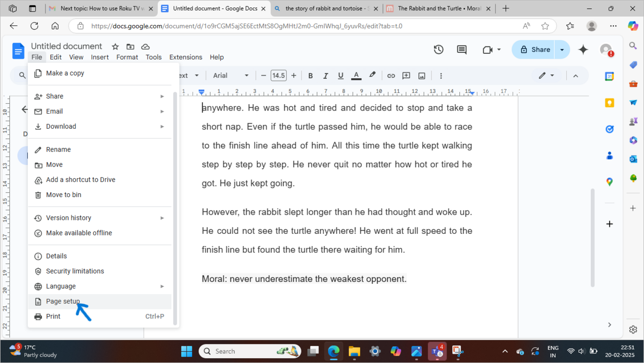Toggle underline formatting
The height and width of the screenshot is (363, 644).
point(341,76)
